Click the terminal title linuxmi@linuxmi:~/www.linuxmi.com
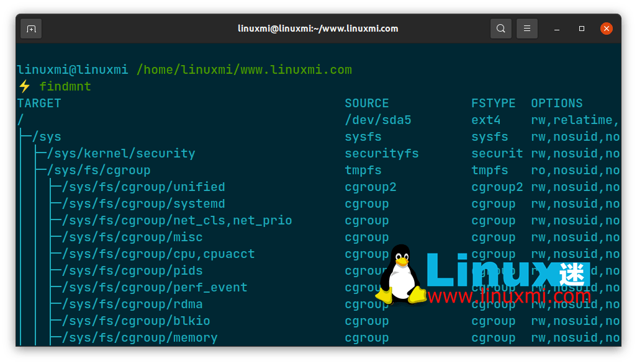This screenshot has width=637, height=364. coord(318,29)
